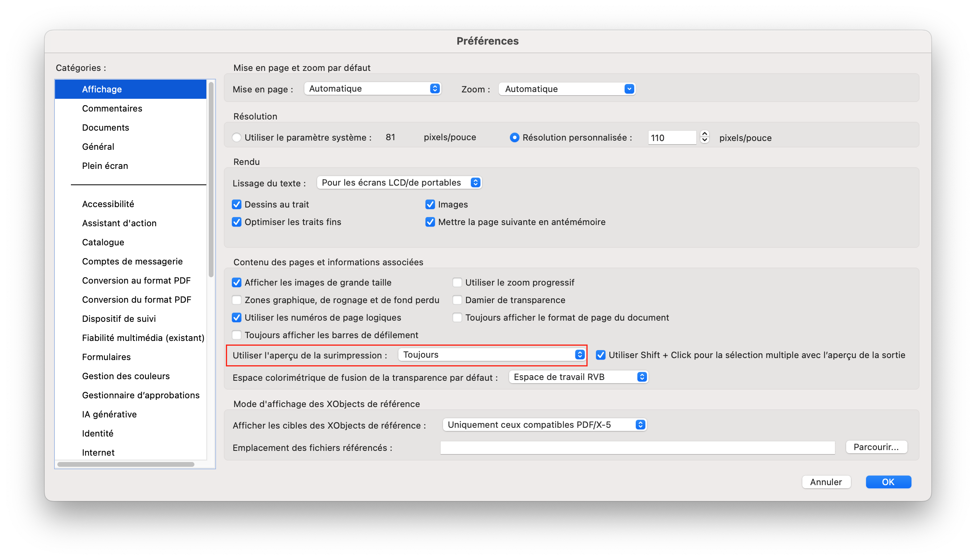Enable Utiliser le zoom progressif
976x560 pixels.
point(457,282)
